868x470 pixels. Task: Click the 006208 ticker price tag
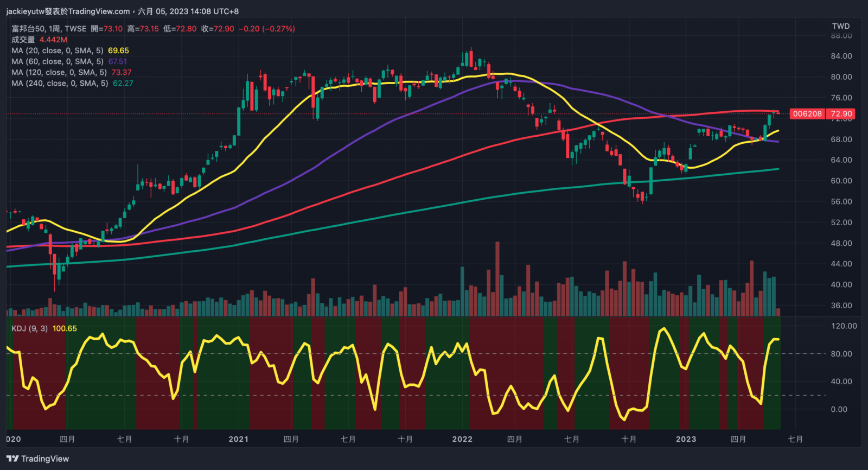[x=807, y=113]
